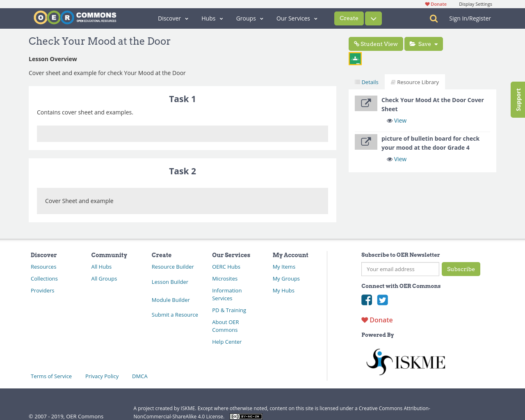The image size is (525, 420).
Task: Open the Support side tab
Action: click(x=518, y=100)
